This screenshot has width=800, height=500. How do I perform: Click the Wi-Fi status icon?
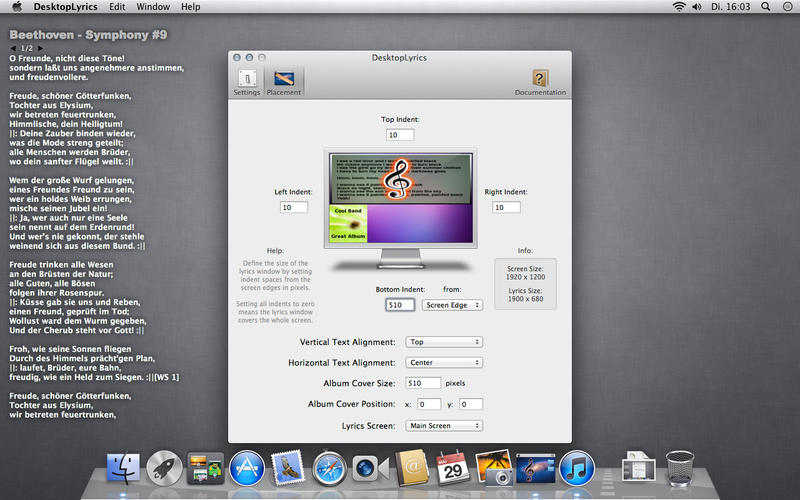[679, 7]
